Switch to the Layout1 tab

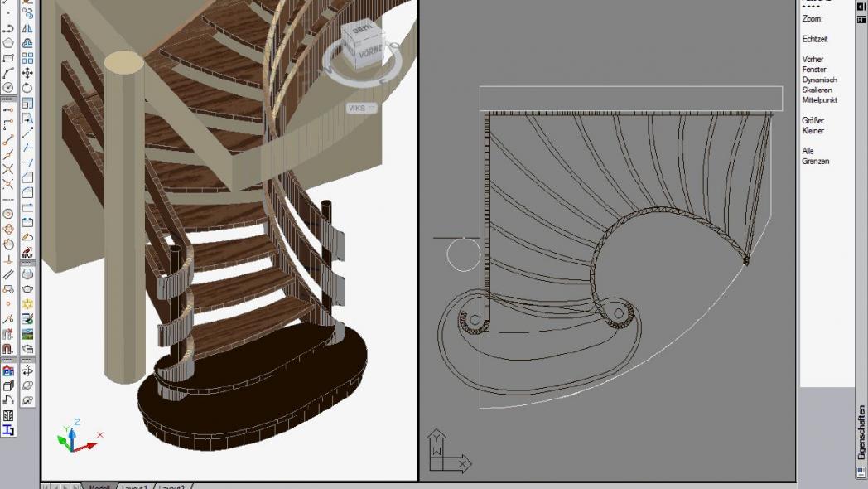tap(135, 487)
